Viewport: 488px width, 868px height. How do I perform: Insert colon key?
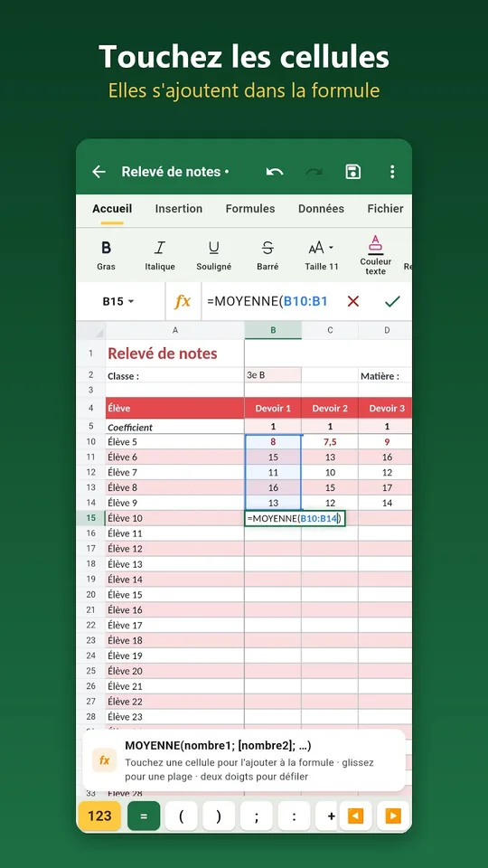pos(294,816)
